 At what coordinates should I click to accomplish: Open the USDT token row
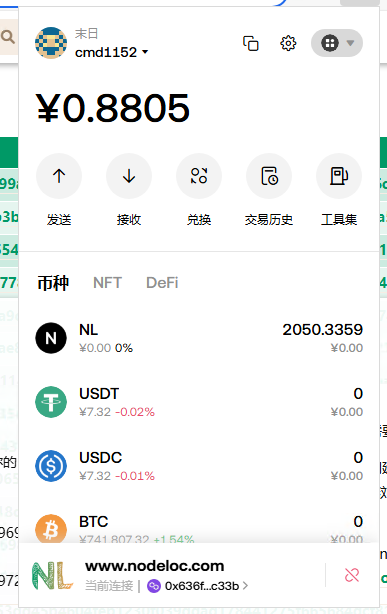(x=199, y=402)
